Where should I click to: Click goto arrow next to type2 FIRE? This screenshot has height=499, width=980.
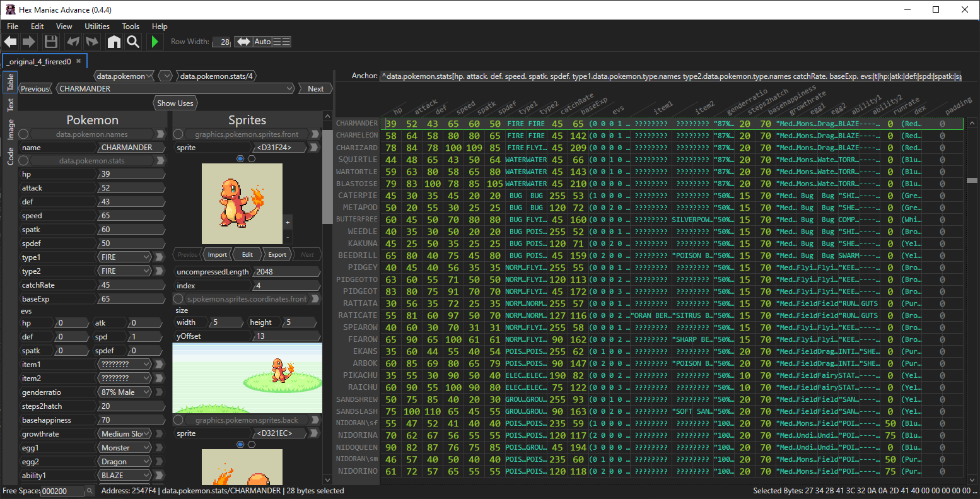click(x=160, y=271)
